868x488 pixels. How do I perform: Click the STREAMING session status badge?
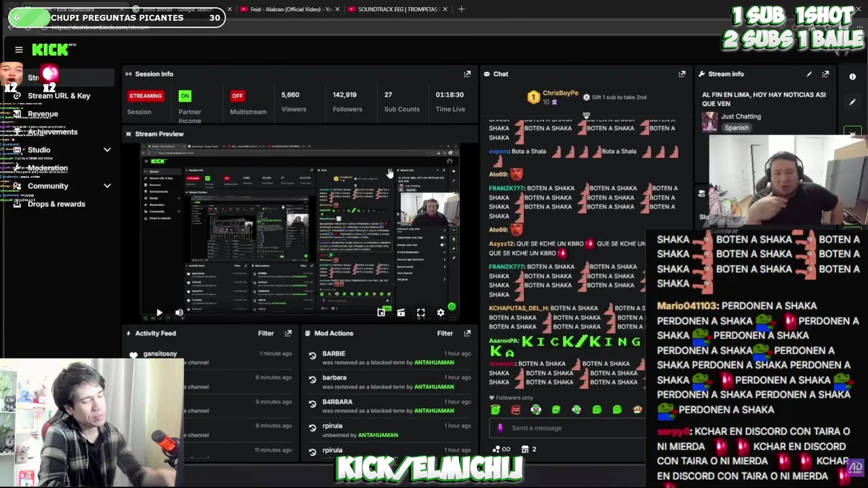[145, 96]
